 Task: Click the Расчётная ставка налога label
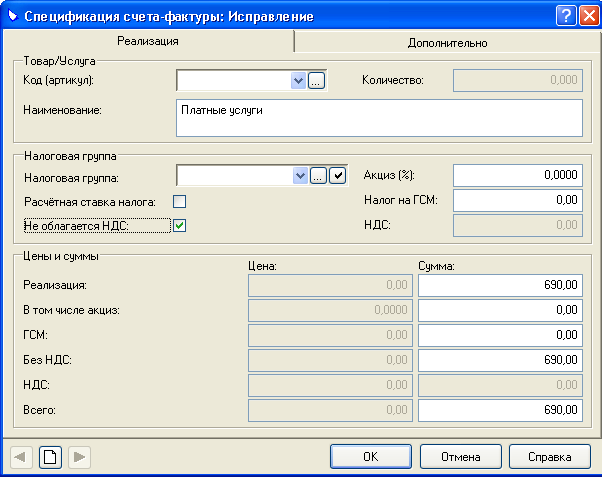click(x=90, y=202)
